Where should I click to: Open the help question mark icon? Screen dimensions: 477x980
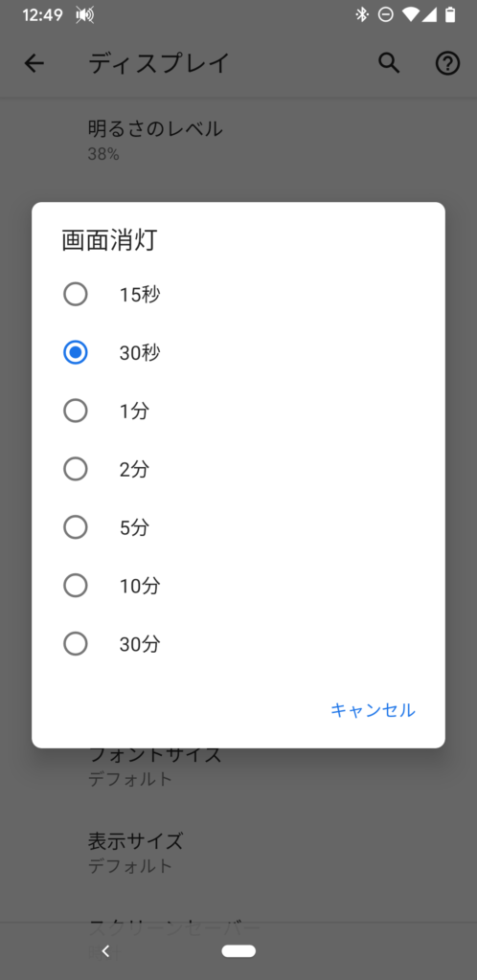pyautogui.click(x=447, y=63)
